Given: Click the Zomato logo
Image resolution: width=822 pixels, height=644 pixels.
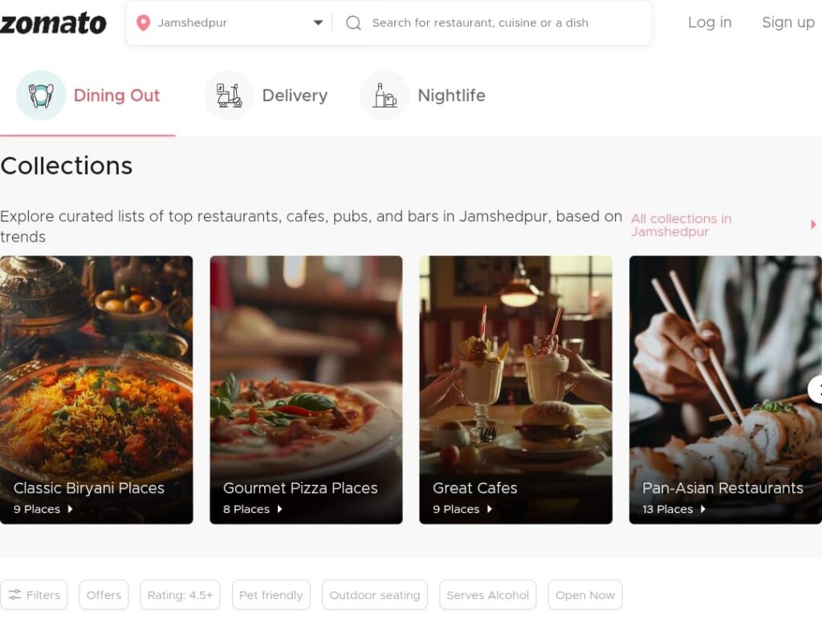Looking at the screenshot, I should (53, 23).
